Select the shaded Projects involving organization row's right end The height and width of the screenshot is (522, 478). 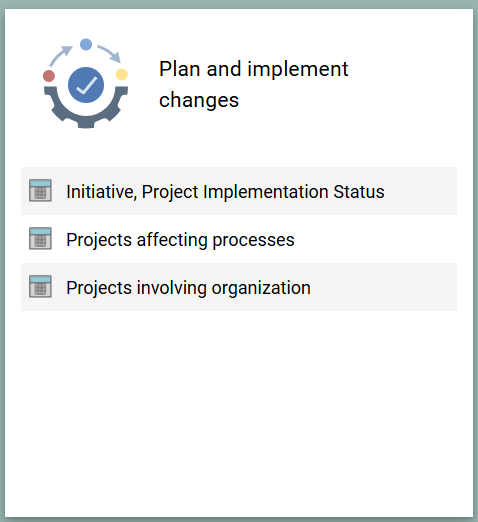click(x=383, y=287)
